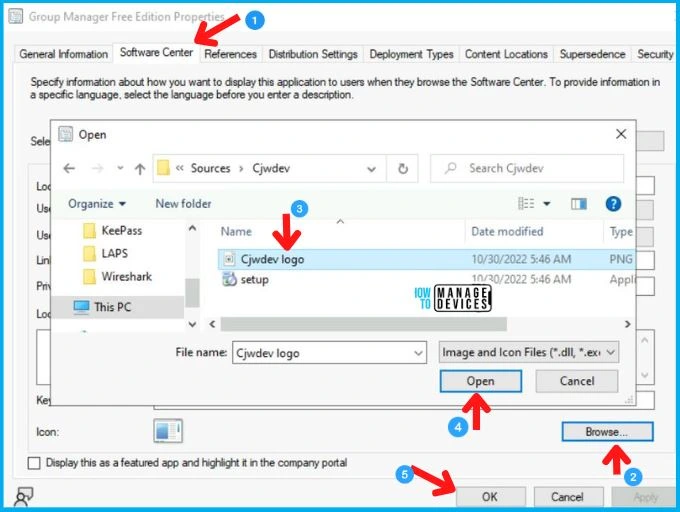
Task: Click the File name input field
Action: tap(329, 353)
